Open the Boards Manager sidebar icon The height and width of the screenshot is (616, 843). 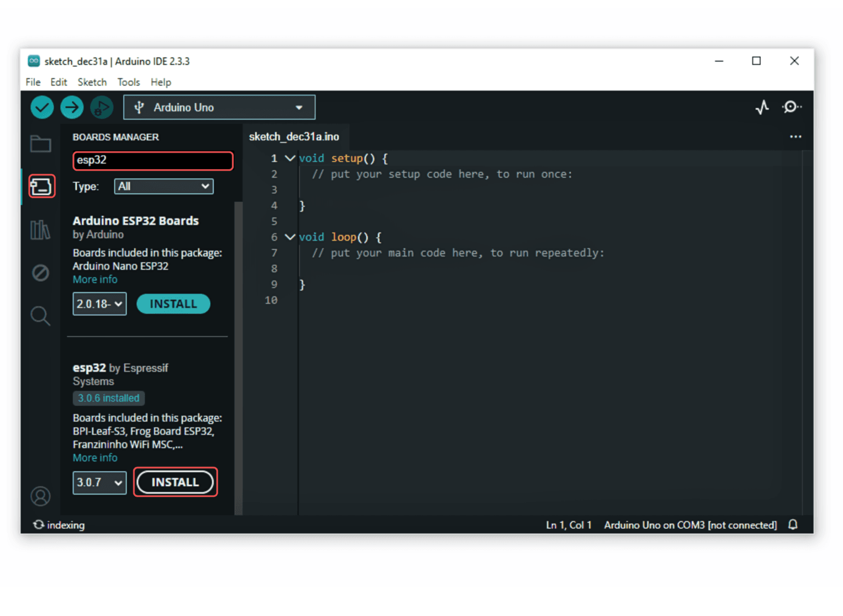(x=42, y=187)
